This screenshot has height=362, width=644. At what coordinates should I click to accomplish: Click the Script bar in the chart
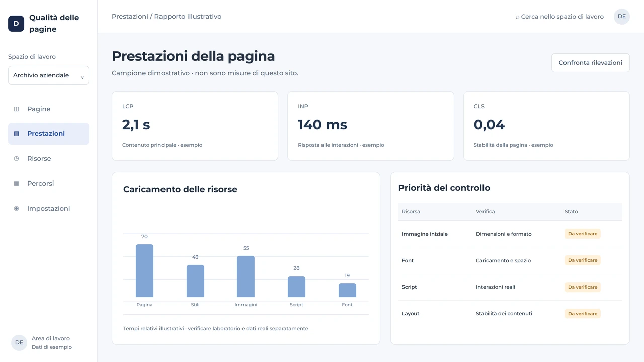click(296, 287)
